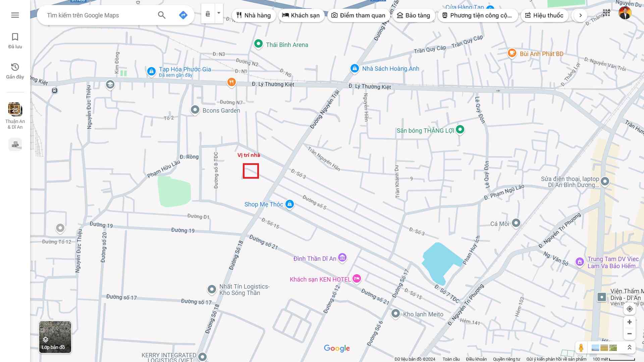Select the Nhà hàng category chip
Image resolution: width=644 pixels, height=362 pixels.
pyautogui.click(x=254, y=15)
